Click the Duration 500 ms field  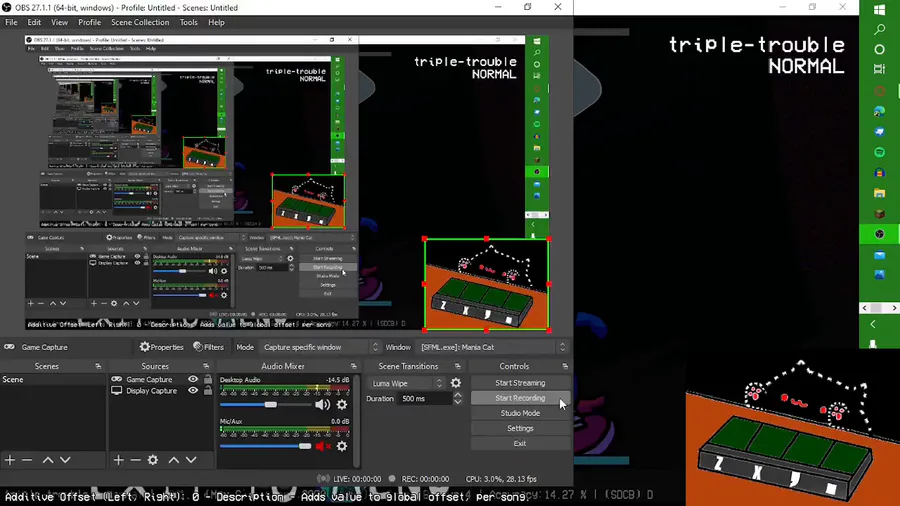[x=424, y=399]
